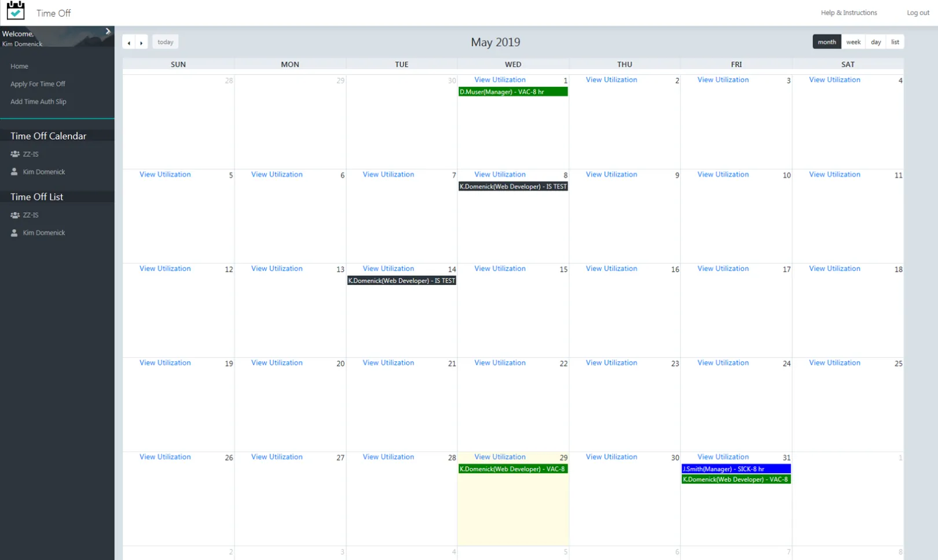Image resolution: width=938 pixels, height=560 pixels.
Task: Go to previous month arrow
Action: click(x=129, y=42)
